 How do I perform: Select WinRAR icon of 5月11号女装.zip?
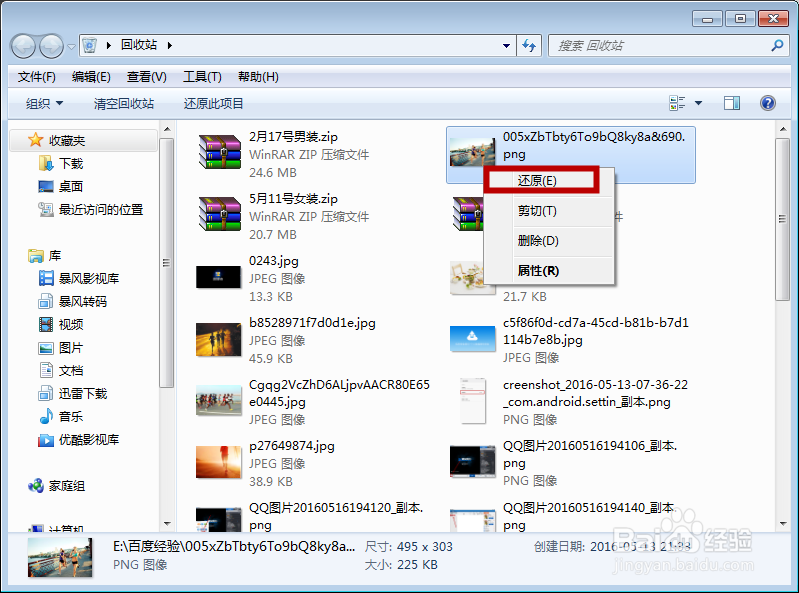coord(219,214)
